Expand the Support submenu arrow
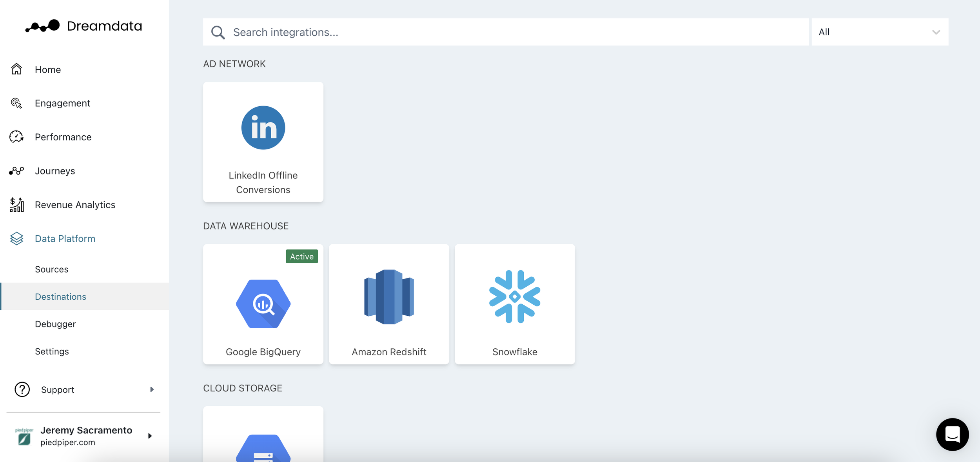The image size is (980, 462). 152,389
